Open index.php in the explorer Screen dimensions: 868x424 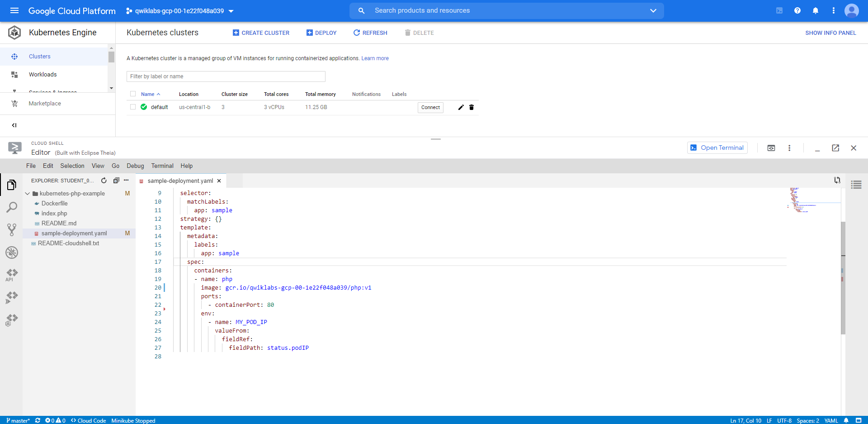coord(54,214)
